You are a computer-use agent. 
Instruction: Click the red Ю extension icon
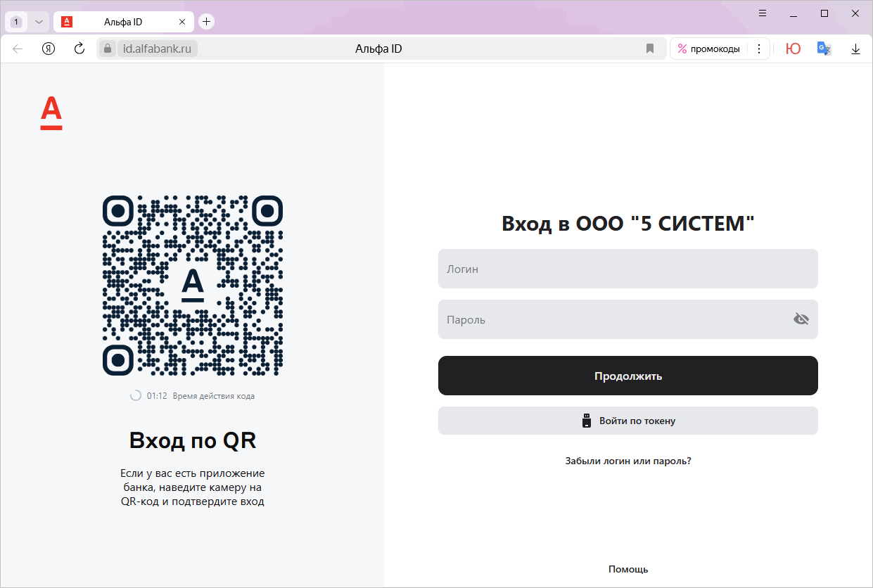pos(793,49)
